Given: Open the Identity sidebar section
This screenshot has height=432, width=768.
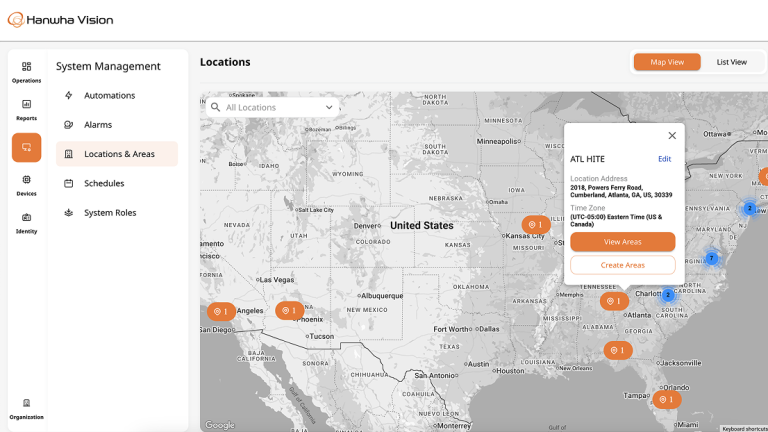Looking at the screenshot, I should (26, 223).
